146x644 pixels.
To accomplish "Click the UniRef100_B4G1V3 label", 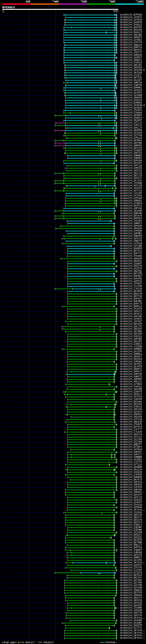I will 131,32.
